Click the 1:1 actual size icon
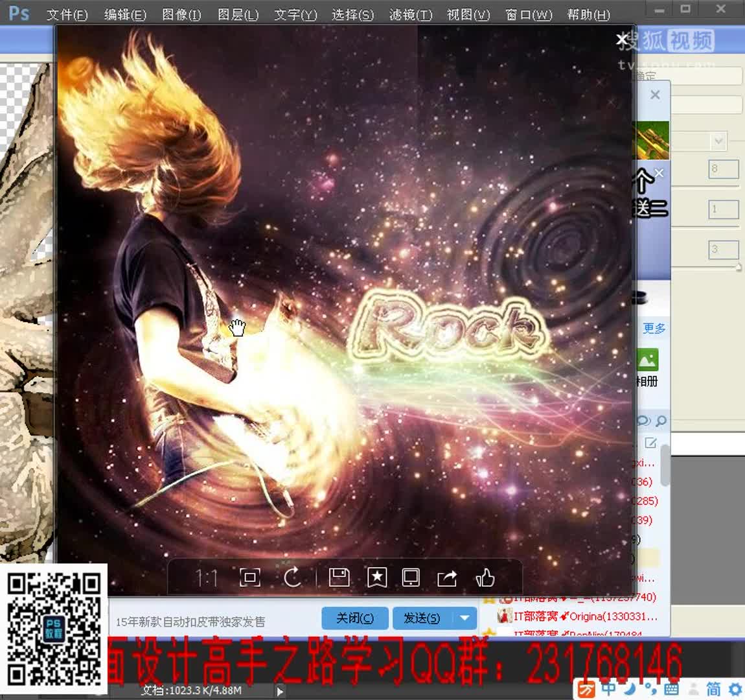Image resolution: width=745 pixels, height=700 pixels. coord(206,578)
